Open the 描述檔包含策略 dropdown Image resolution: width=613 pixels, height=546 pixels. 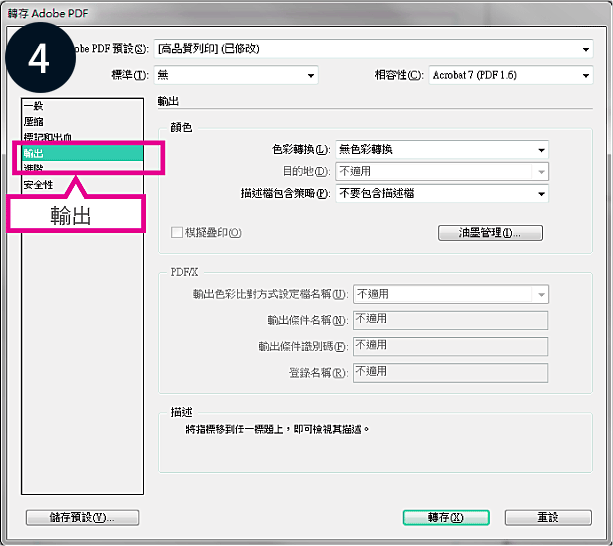pyautogui.click(x=442, y=193)
